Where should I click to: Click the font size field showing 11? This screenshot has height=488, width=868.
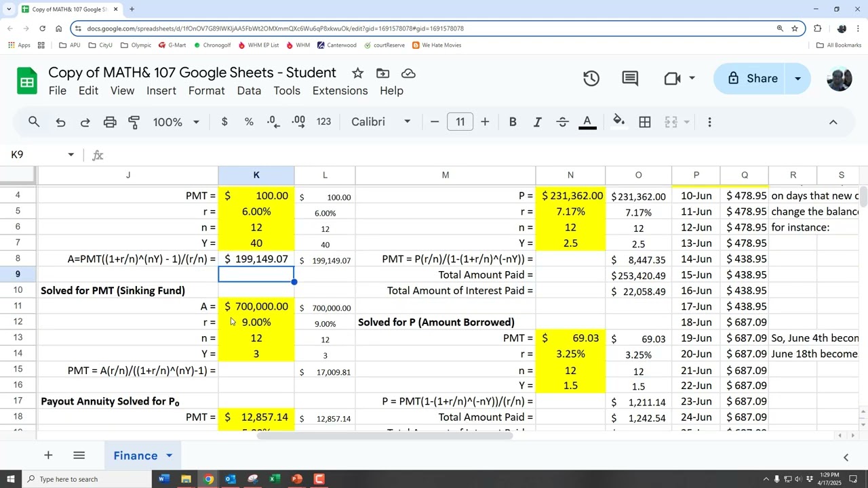460,122
